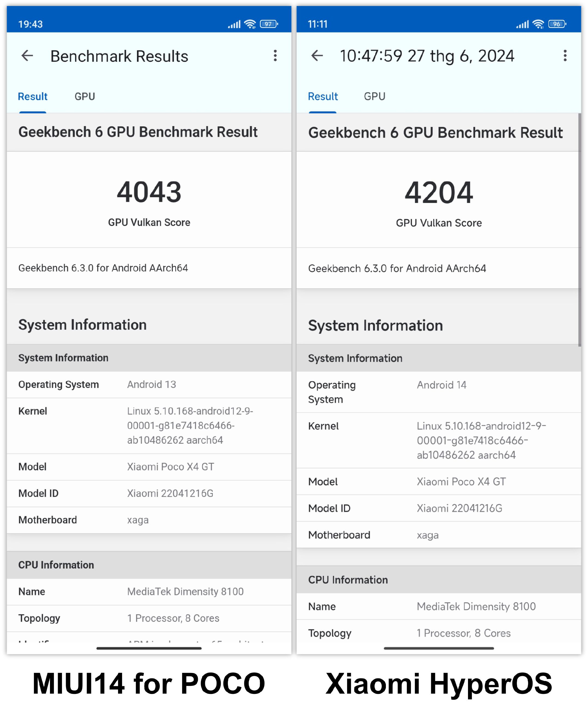Image resolution: width=588 pixels, height=710 pixels.
Task: Tap the gesture navigation bar on HyperOS screen
Action: (x=439, y=649)
